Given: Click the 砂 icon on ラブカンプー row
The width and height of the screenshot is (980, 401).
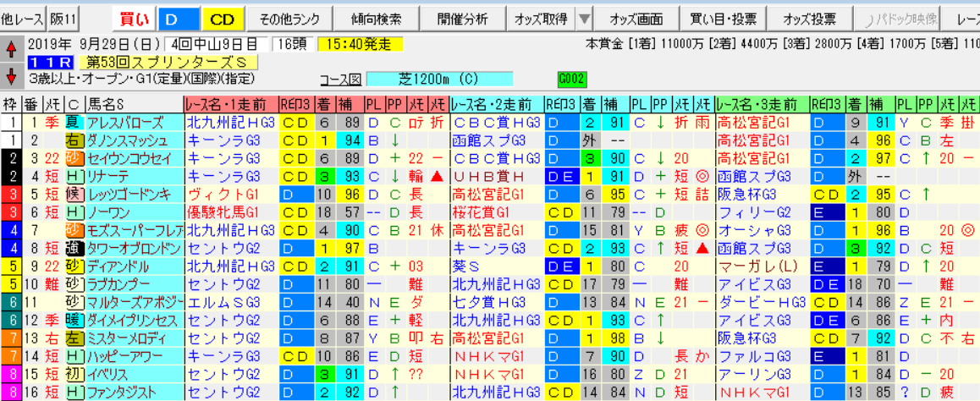Looking at the screenshot, I should click(73, 283).
